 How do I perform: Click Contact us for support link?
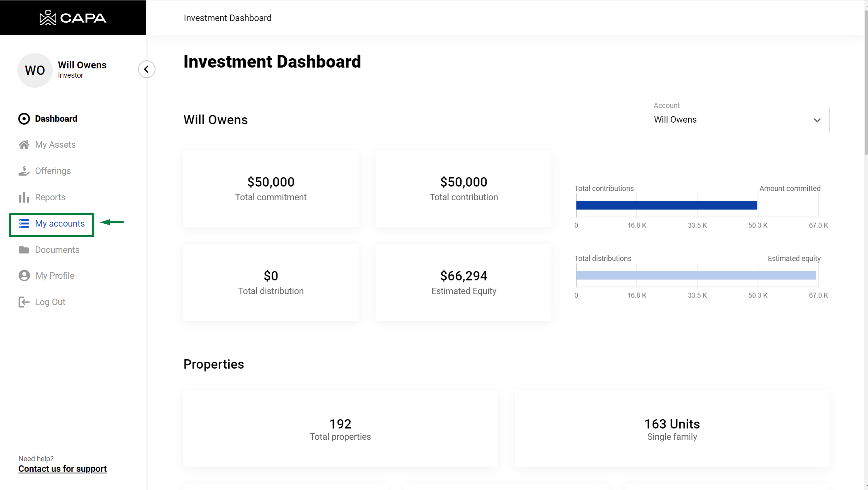click(x=62, y=469)
